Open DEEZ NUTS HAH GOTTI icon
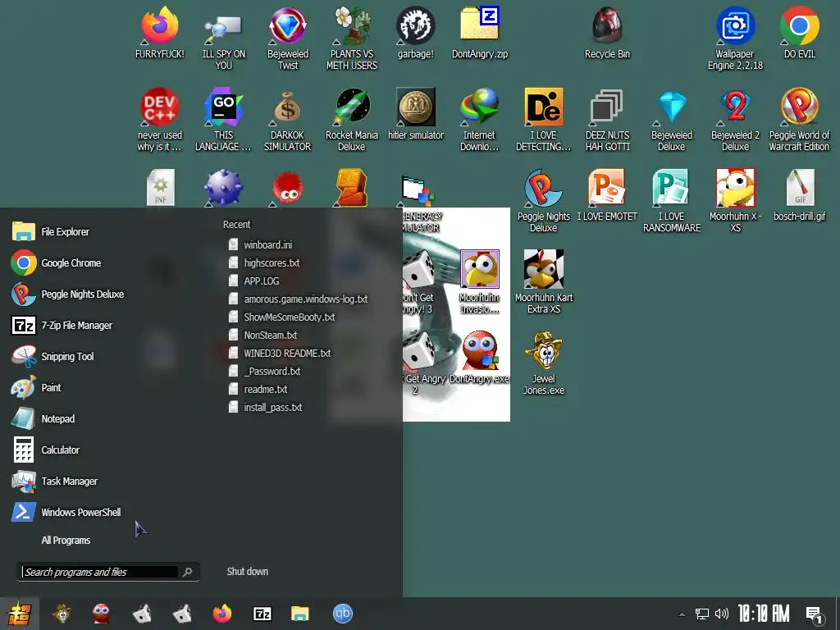840x630 pixels. coord(607,121)
